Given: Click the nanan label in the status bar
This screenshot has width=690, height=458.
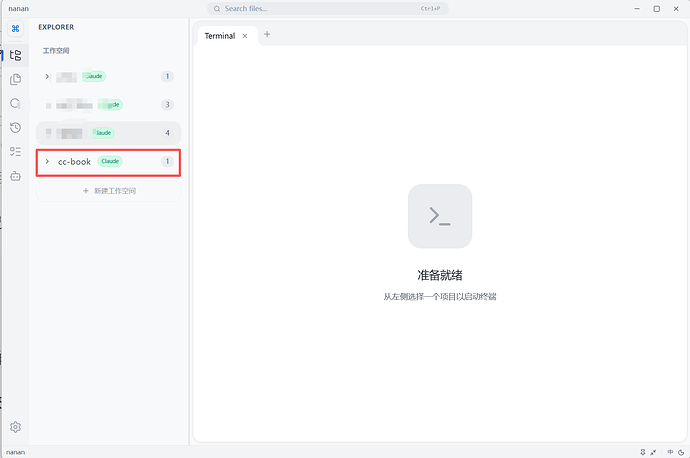Looking at the screenshot, I should click(15, 452).
